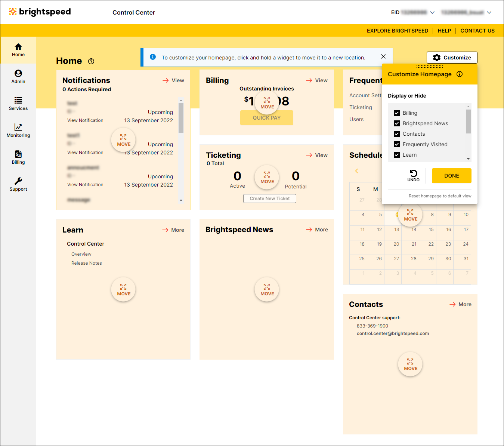Expand the user account dropdown at the top right
This screenshot has height=446, width=504.
point(489,12)
